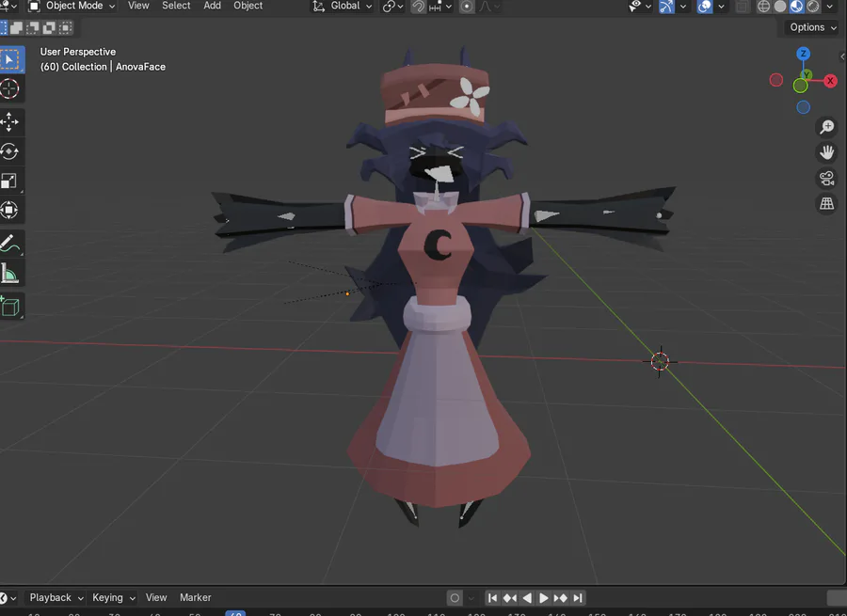Image resolution: width=847 pixels, height=616 pixels.
Task: Select the Measure ruler tool
Action: [x=10, y=273]
